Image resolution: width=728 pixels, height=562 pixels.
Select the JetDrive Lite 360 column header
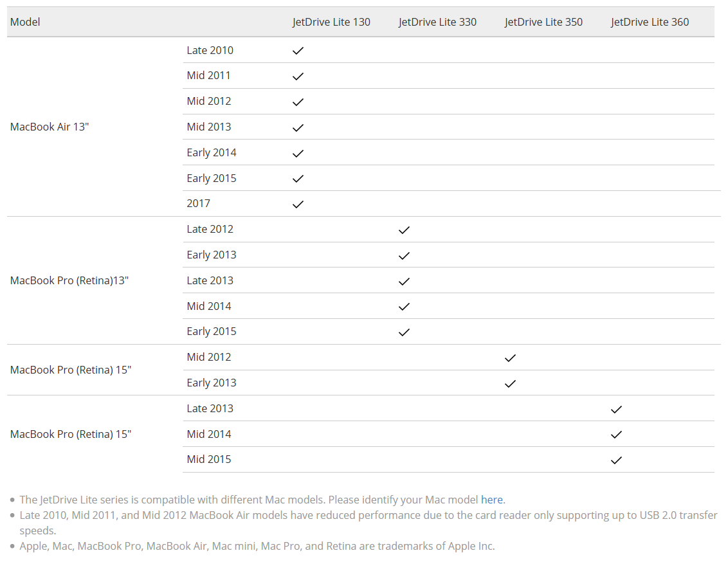click(650, 22)
